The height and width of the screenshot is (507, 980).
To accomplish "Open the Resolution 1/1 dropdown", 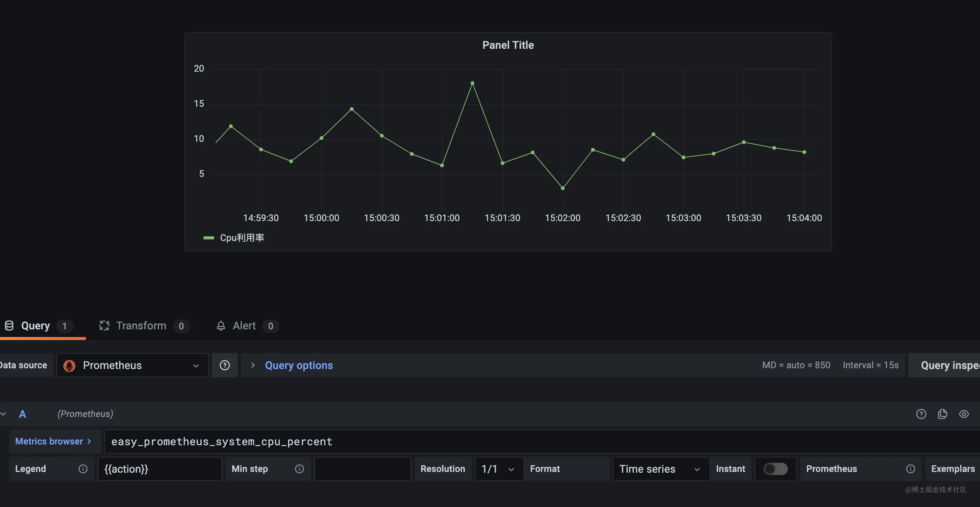I will [499, 469].
